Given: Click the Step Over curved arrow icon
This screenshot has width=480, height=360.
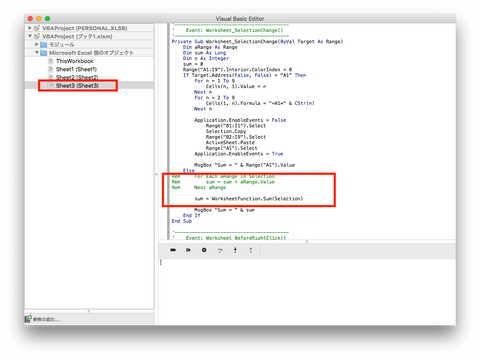Looking at the screenshot, I should tap(220, 250).
